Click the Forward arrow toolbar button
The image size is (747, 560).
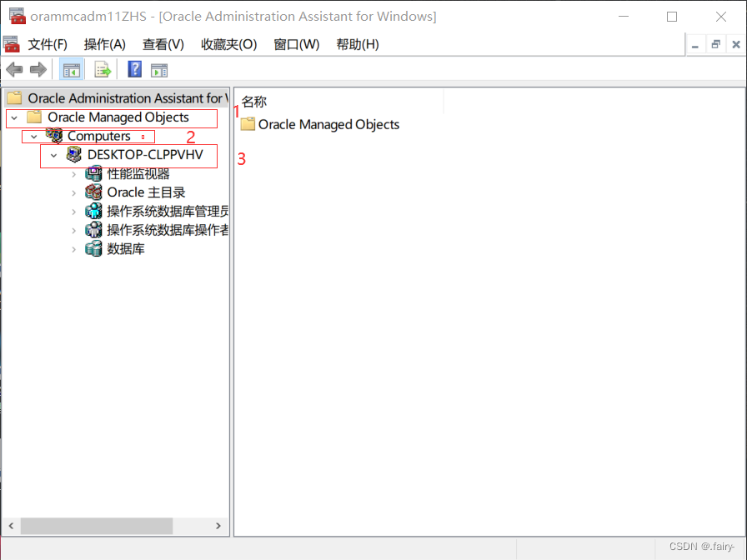coord(38,70)
